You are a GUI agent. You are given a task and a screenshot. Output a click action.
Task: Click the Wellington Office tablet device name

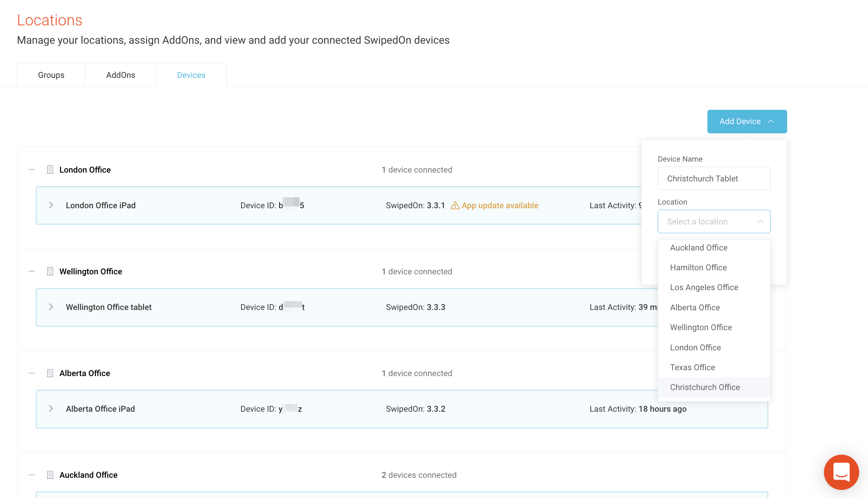click(109, 307)
